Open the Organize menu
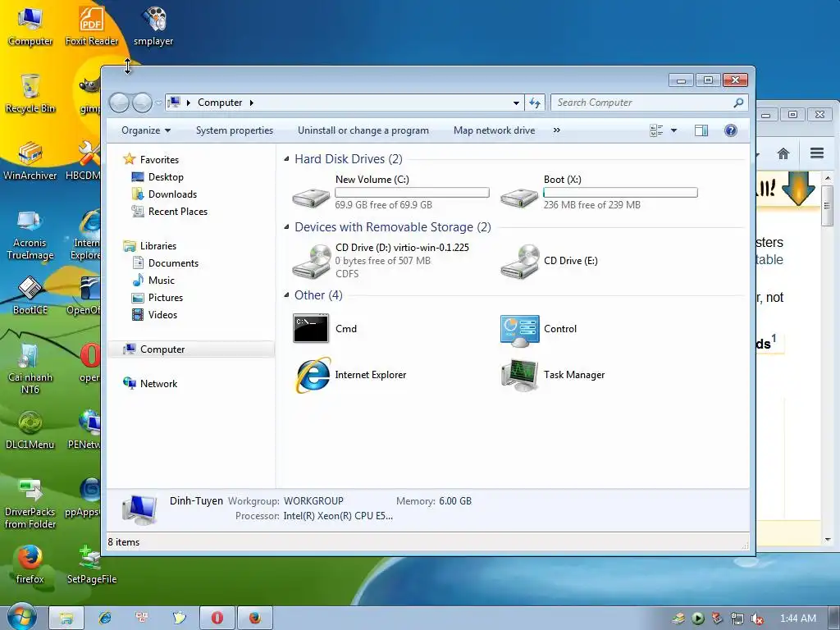 pos(146,130)
